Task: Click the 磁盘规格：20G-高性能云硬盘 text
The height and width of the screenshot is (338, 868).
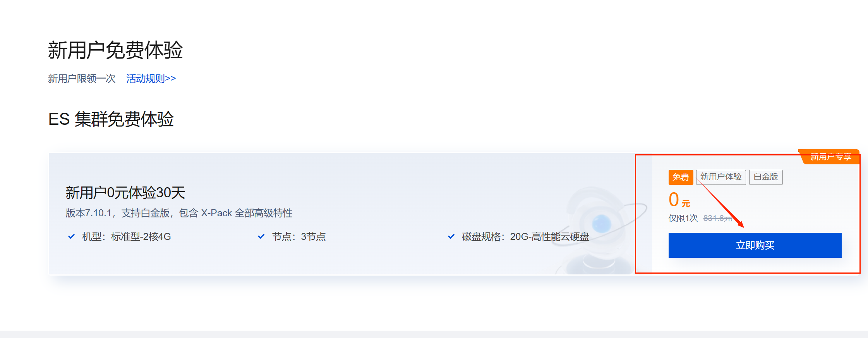Action: coord(525,236)
